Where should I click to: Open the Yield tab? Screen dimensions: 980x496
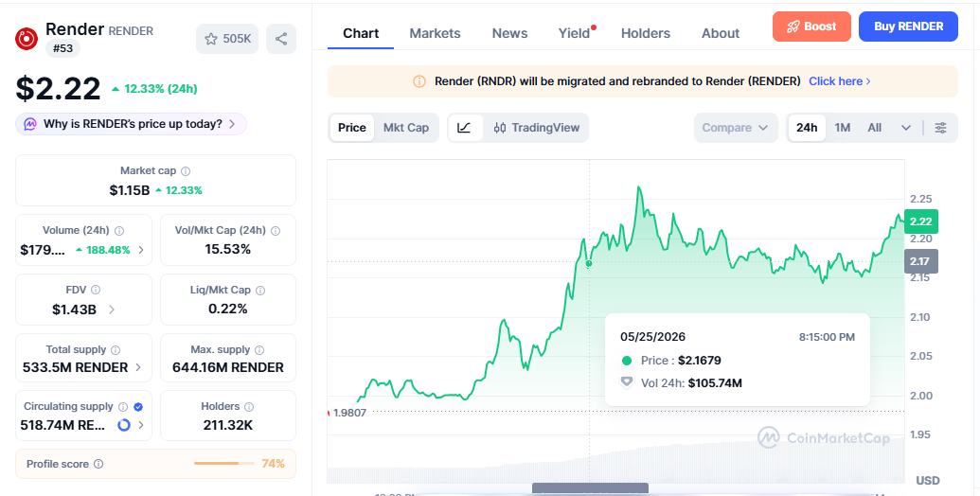point(575,33)
